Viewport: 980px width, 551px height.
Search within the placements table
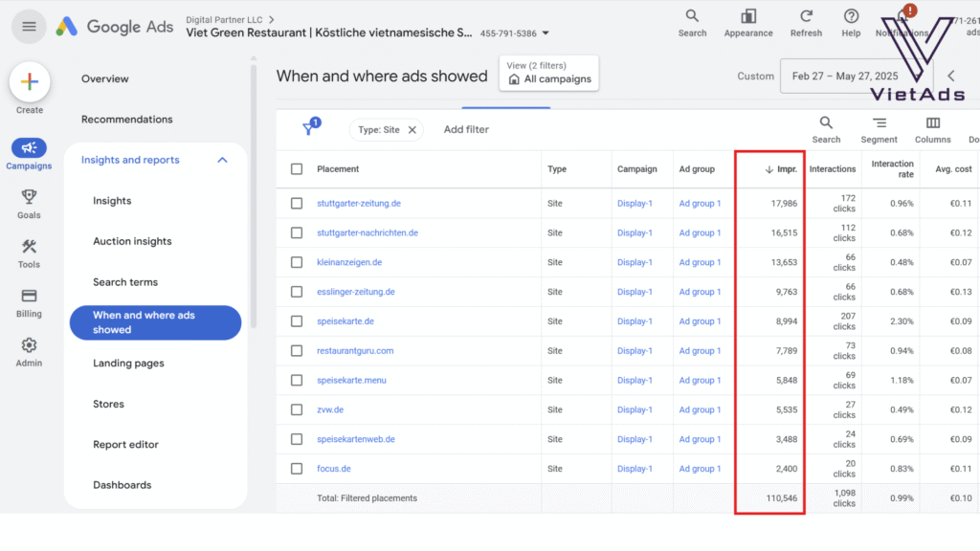(x=826, y=130)
